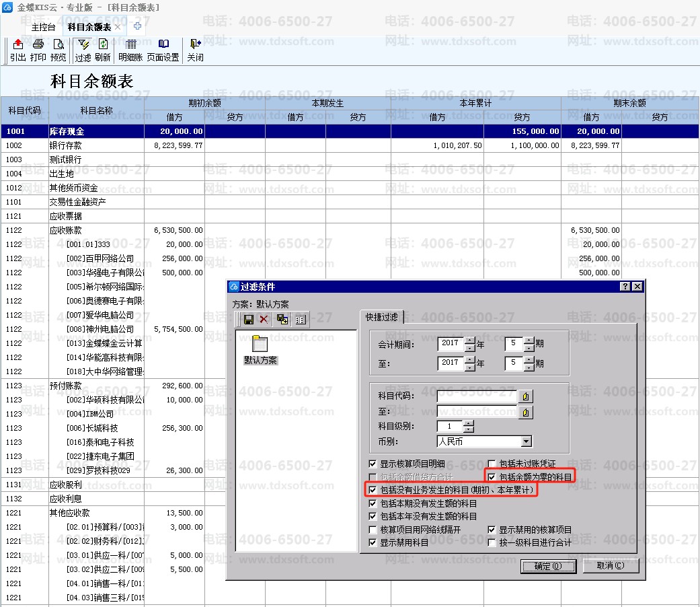Decrease the 科目级别 spinner down arrow
700x607 pixels.
468,430
